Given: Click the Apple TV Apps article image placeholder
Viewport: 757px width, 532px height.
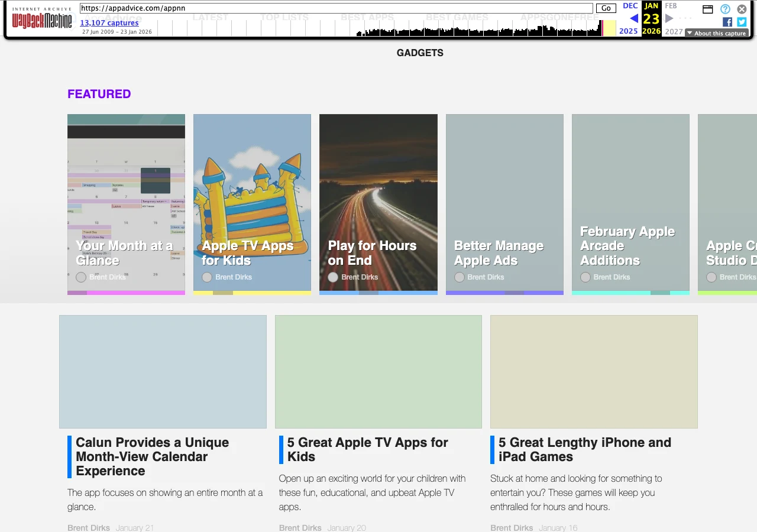Looking at the screenshot, I should (x=378, y=372).
